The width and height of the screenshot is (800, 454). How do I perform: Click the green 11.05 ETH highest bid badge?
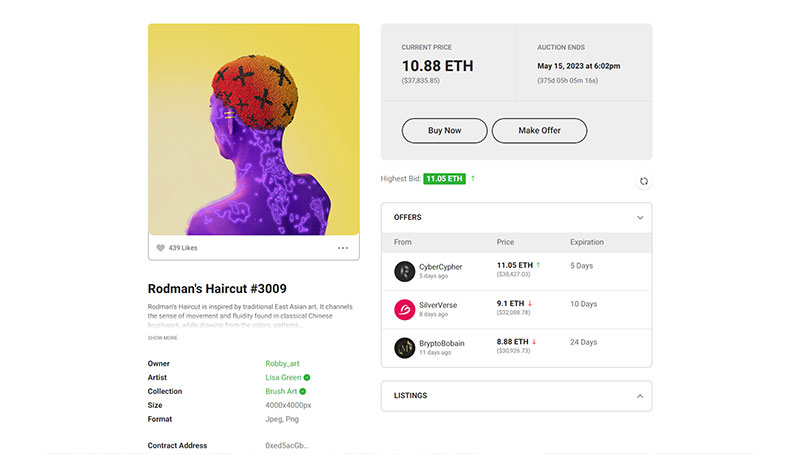click(x=444, y=179)
